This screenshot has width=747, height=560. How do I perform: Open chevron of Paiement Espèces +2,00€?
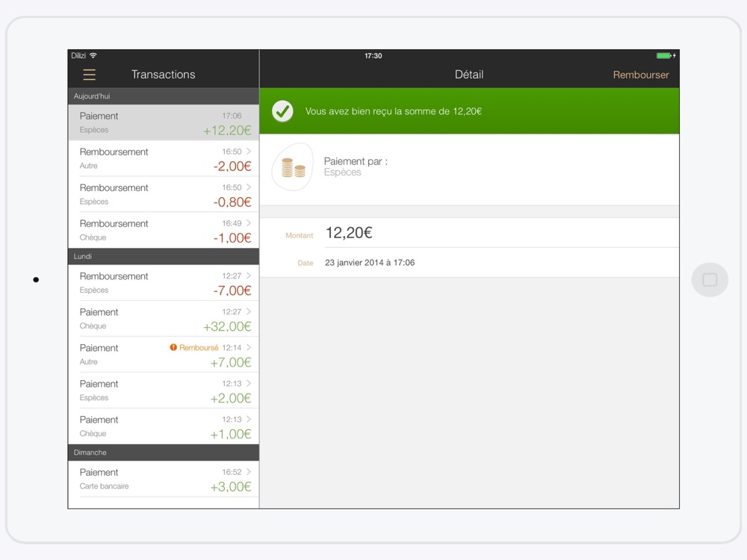[249, 383]
